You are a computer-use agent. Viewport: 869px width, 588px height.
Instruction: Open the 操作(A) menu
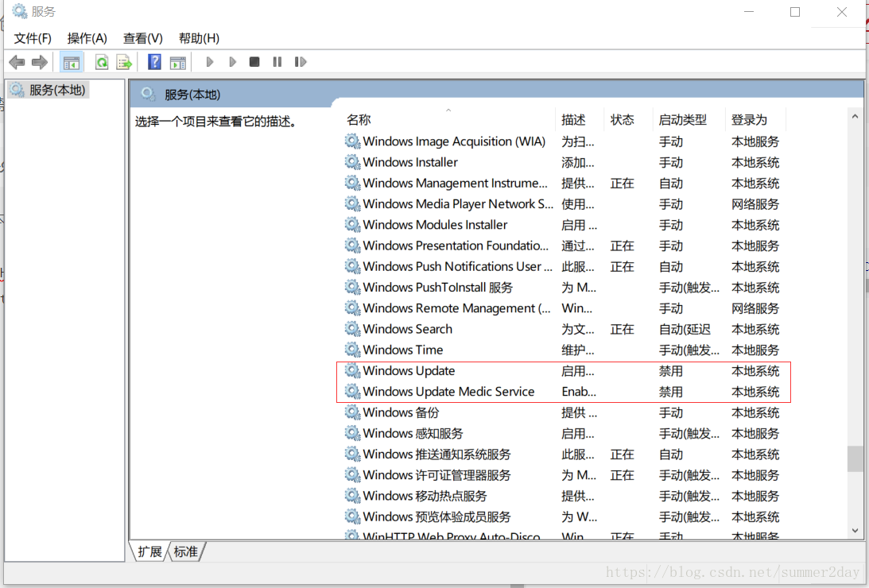87,38
